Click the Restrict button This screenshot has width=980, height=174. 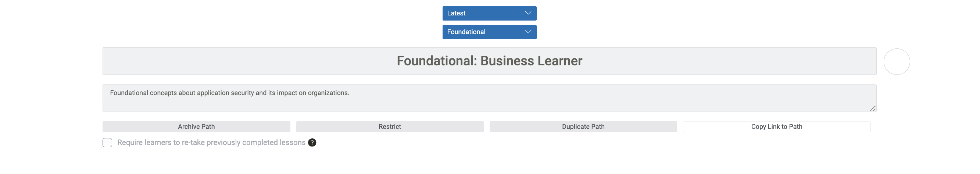coord(390,127)
